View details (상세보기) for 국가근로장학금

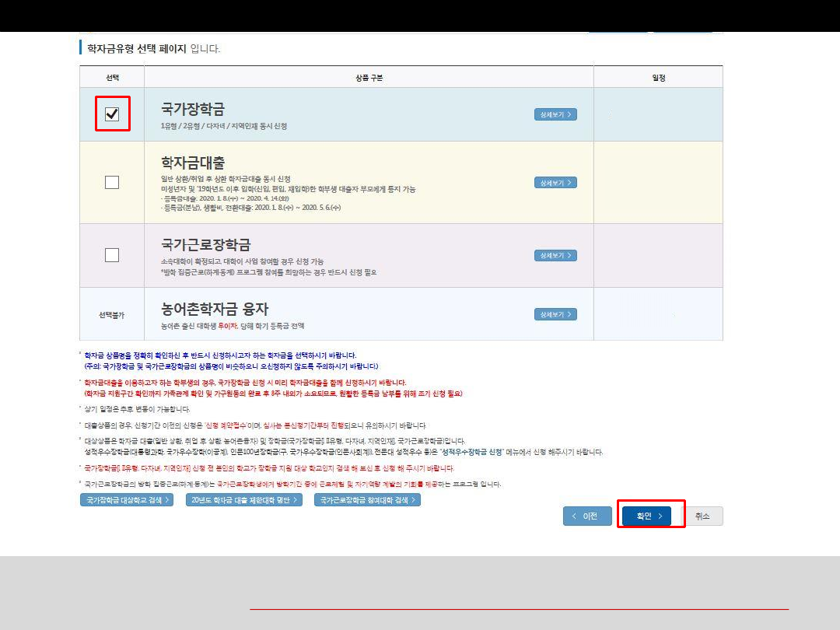555,255
